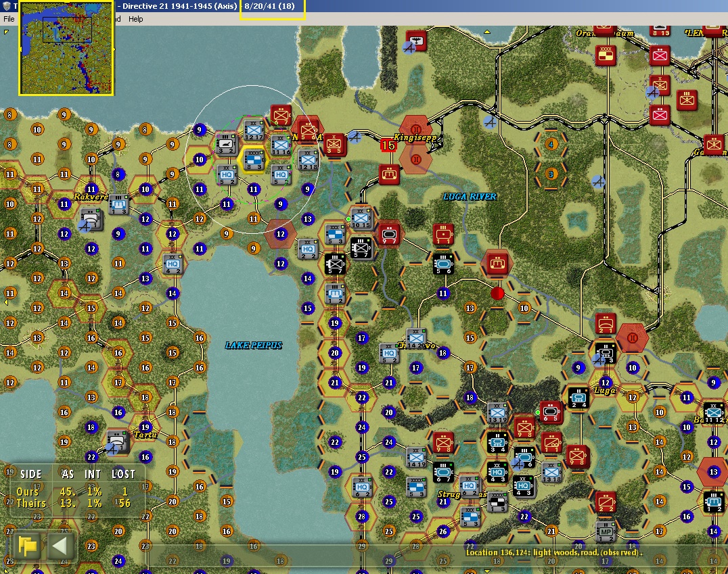The width and height of the screenshot is (728, 574).
Task: Click the Luga town label
Action: pos(606,391)
